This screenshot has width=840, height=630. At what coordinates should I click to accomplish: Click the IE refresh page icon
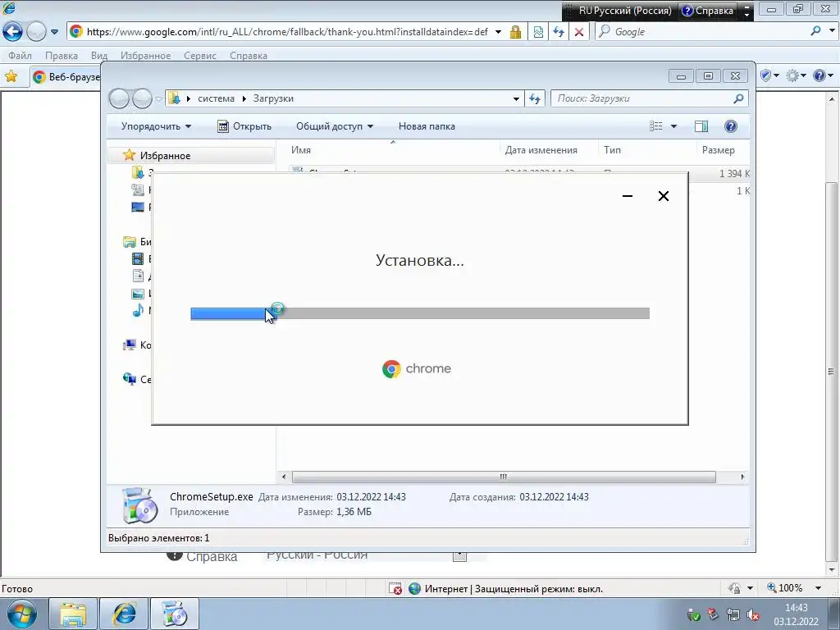pos(558,32)
